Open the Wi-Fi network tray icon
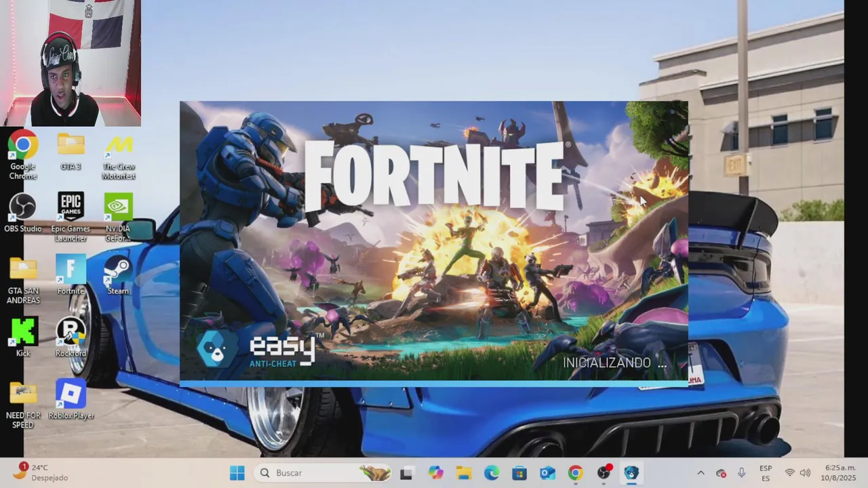 [789, 473]
